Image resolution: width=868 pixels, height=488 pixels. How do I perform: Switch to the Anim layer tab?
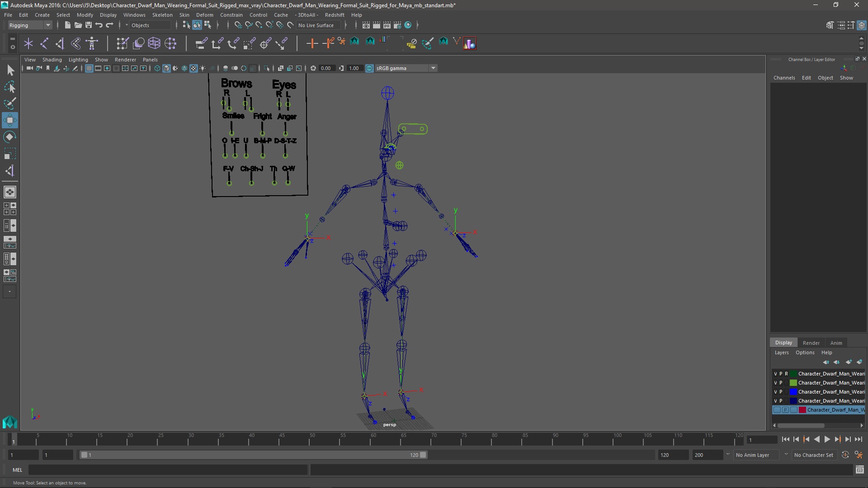point(836,343)
